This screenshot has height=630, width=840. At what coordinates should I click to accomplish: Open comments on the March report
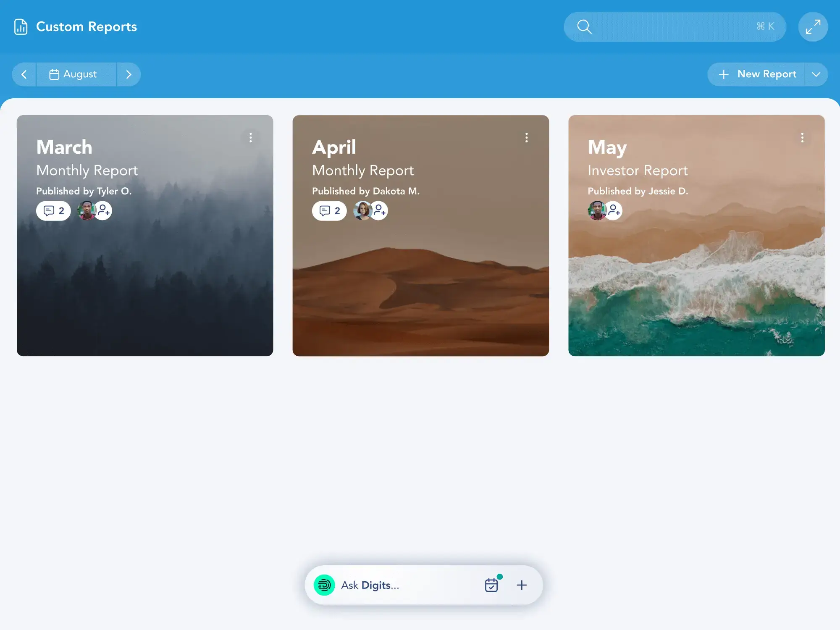[53, 210]
